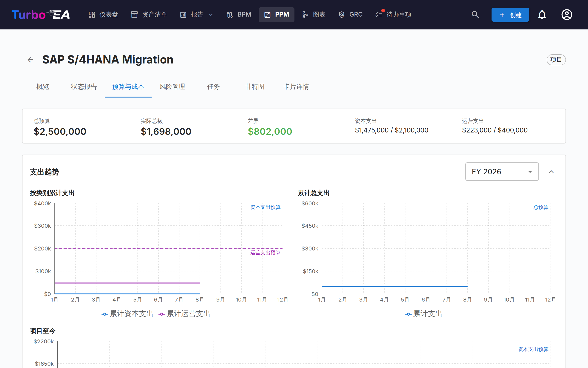This screenshot has height=368, width=588.
Task: Select the 预算与成本 tab
Action: [128, 87]
